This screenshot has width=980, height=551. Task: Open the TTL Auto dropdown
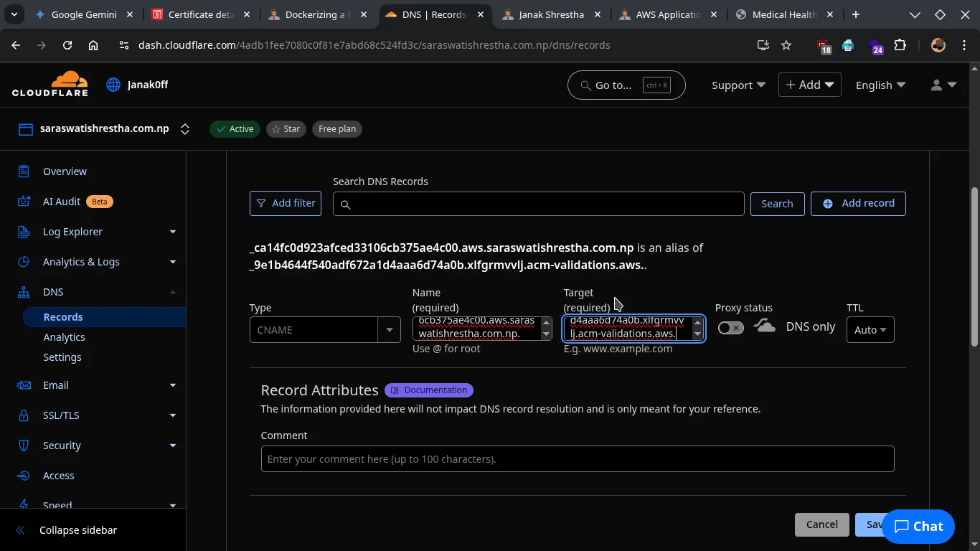[x=870, y=330]
